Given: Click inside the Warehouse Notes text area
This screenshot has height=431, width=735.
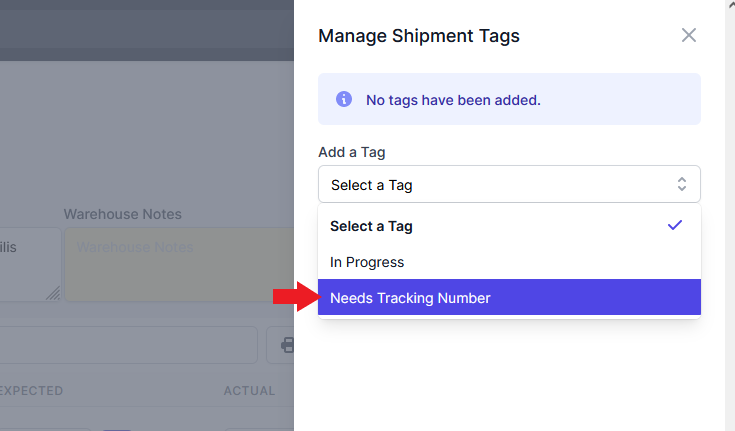Looking at the screenshot, I should click(x=179, y=265).
